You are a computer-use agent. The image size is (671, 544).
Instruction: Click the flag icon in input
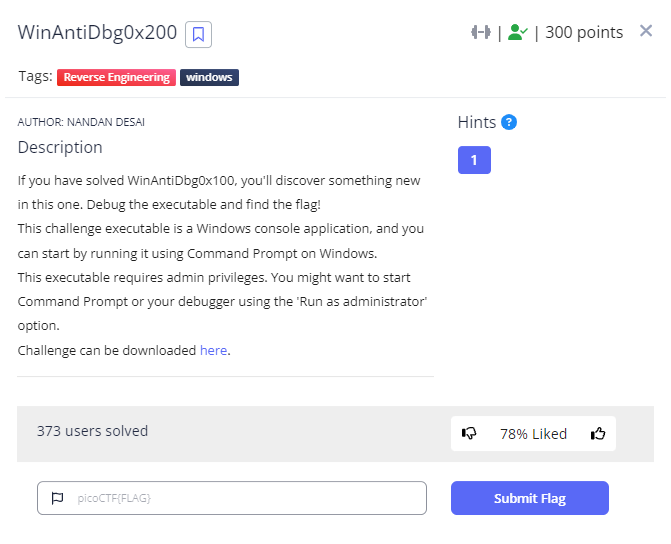click(x=57, y=498)
